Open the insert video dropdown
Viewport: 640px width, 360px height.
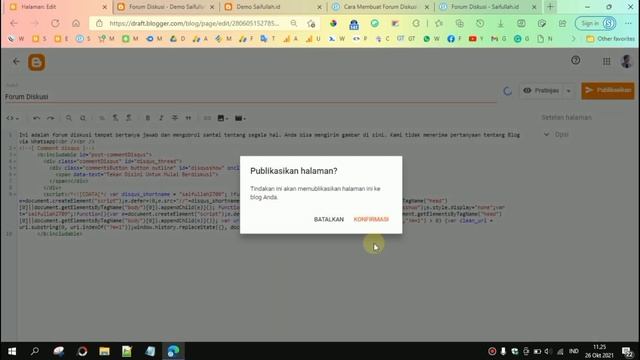[240, 118]
